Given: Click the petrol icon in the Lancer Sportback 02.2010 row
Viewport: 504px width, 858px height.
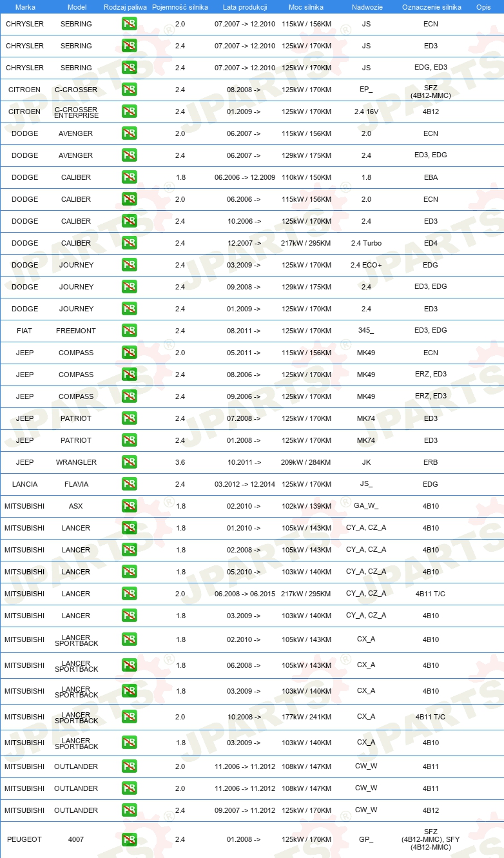Looking at the screenshot, I should click(130, 639).
